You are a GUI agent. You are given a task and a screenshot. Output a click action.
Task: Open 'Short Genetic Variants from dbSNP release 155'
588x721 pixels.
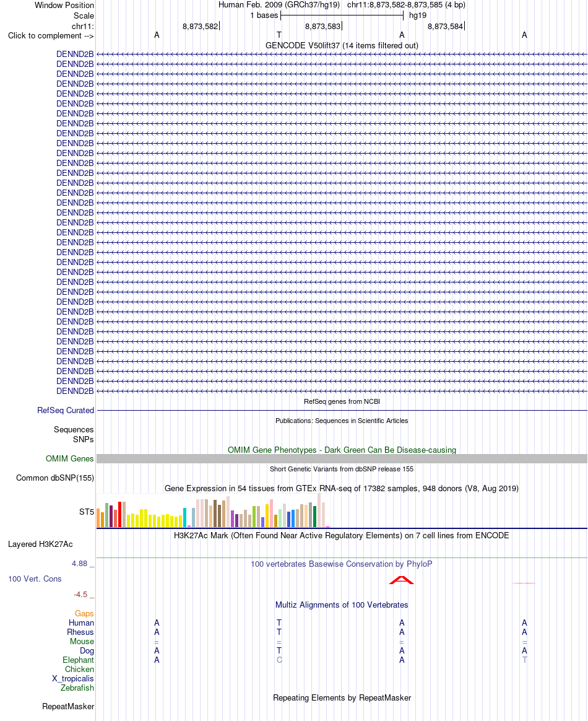(342, 469)
